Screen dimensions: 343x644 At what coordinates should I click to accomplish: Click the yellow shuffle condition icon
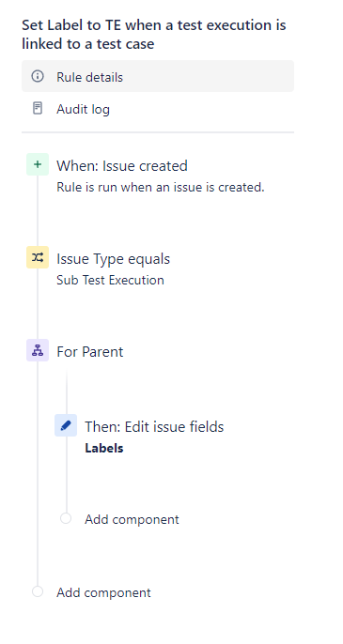(38, 257)
